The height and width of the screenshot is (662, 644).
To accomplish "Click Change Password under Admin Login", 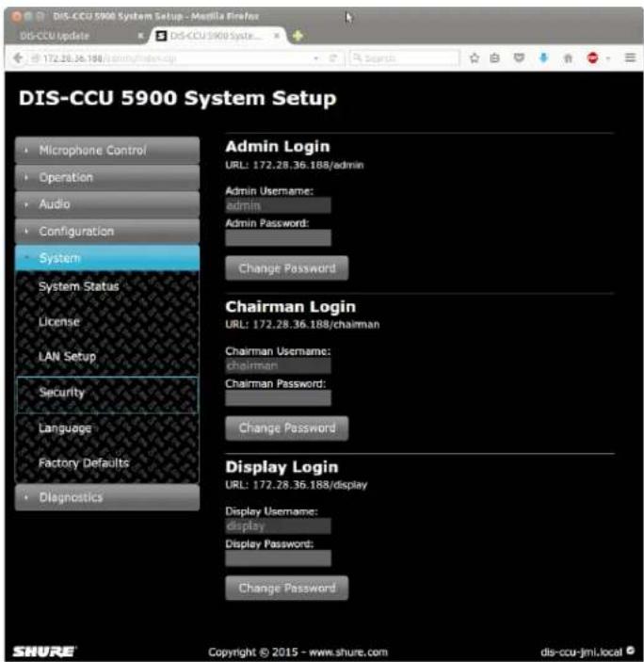I will (x=287, y=268).
